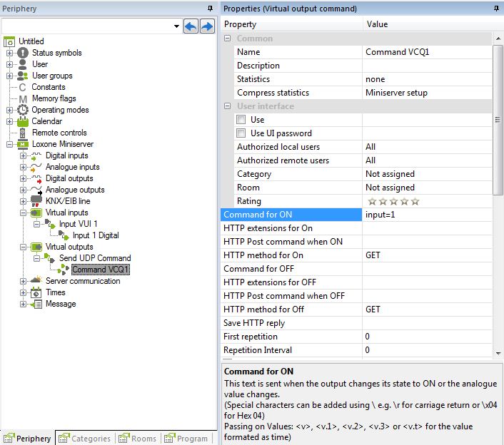The image size is (504, 445).
Task: Collapse the Loxone Miniserver node
Action: pos(9,145)
